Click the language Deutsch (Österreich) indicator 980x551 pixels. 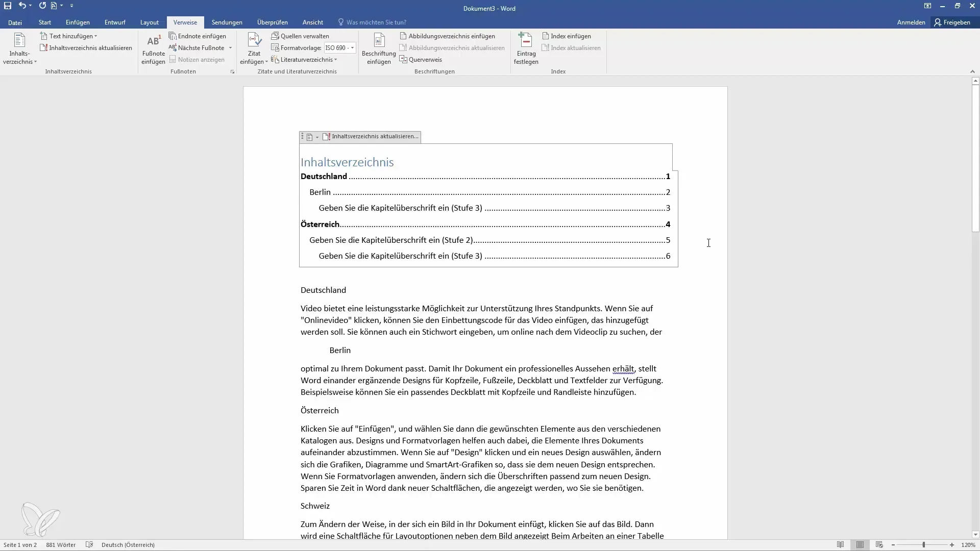[128, 545]
